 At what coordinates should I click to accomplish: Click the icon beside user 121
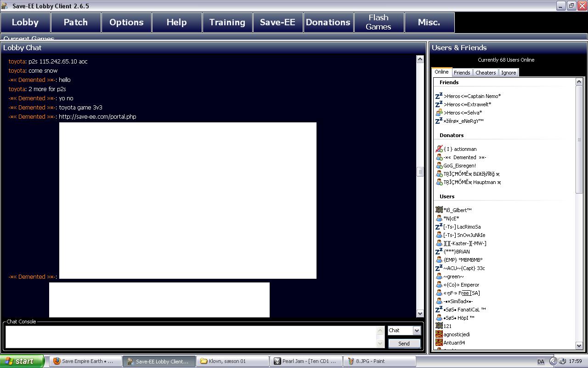click(439, 326)
